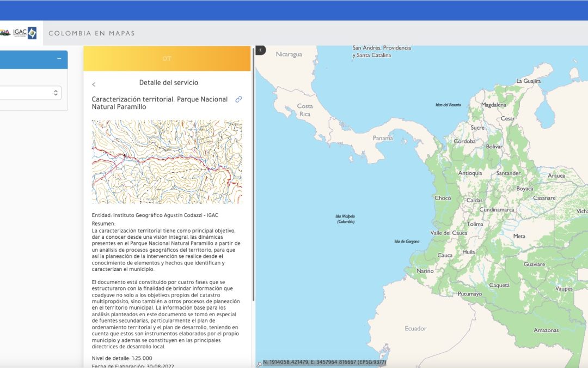Click the Caldas label on the map

474,201
